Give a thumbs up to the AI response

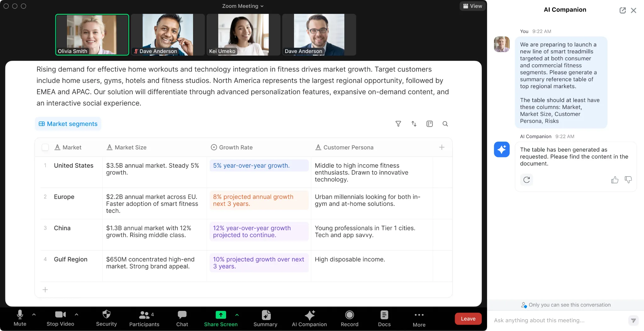[615, 180]
